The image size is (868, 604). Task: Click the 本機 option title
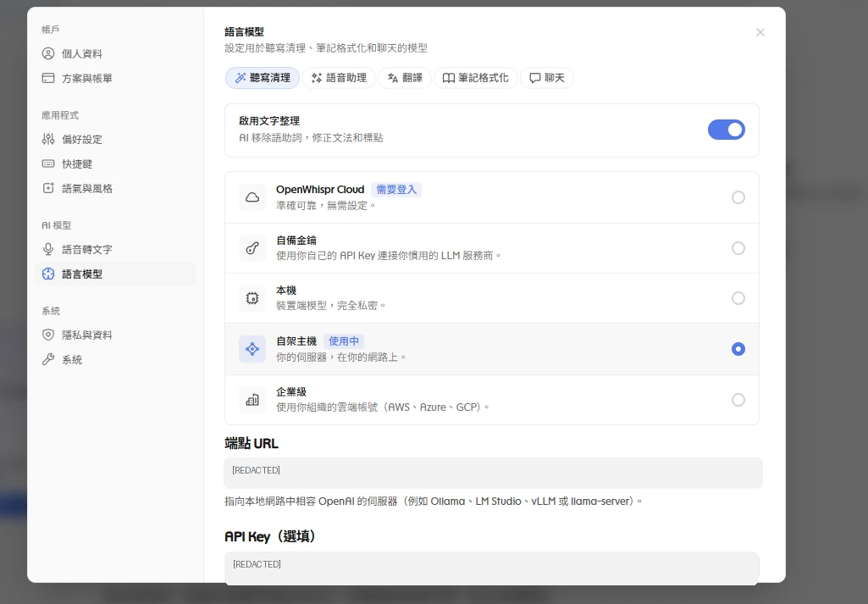pos(286,290)
